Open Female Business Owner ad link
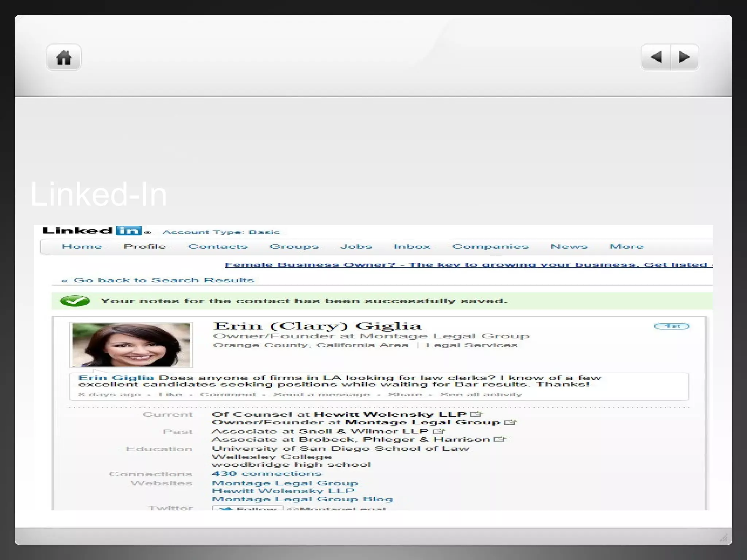Viewport: 747px width, 560px height. pos(469,265)
